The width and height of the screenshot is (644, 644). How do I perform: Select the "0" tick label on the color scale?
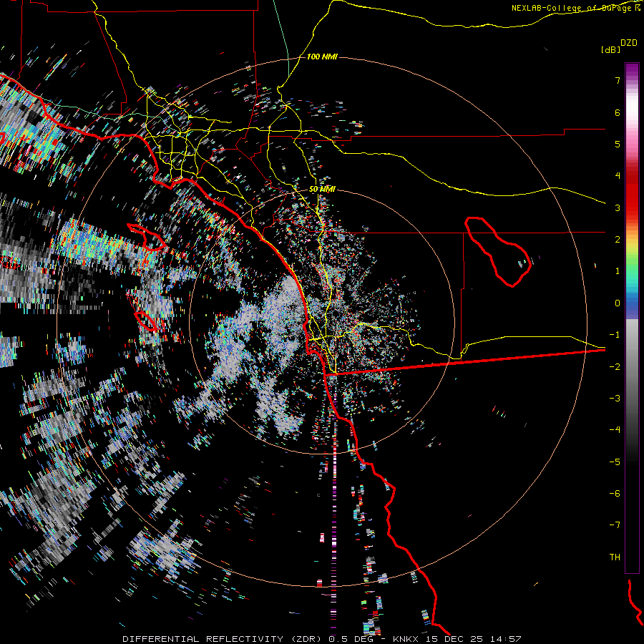point(618,303)
